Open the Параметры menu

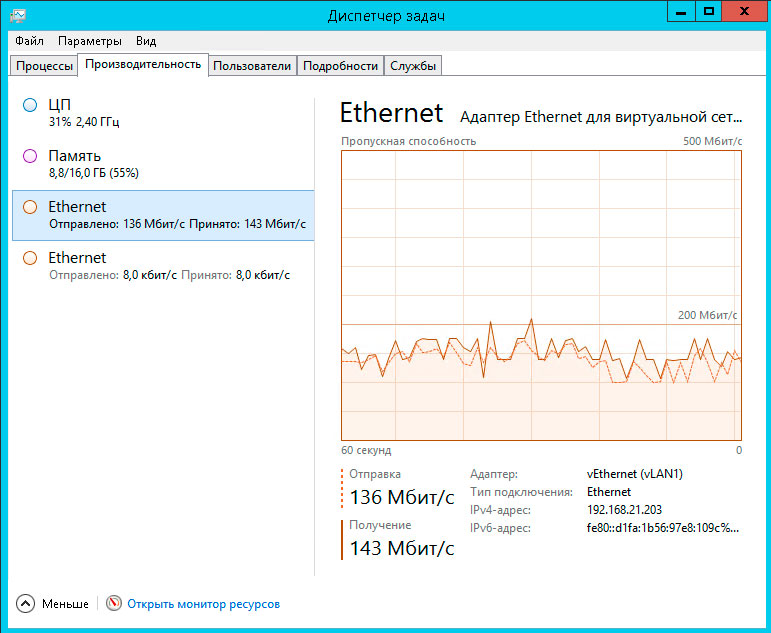coord(90,41)
